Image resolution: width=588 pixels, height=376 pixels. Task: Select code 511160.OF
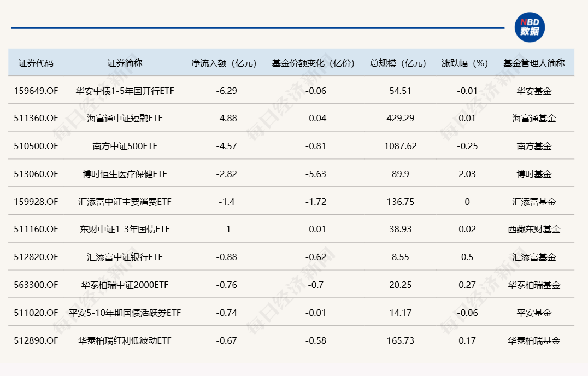pos(36,229)
